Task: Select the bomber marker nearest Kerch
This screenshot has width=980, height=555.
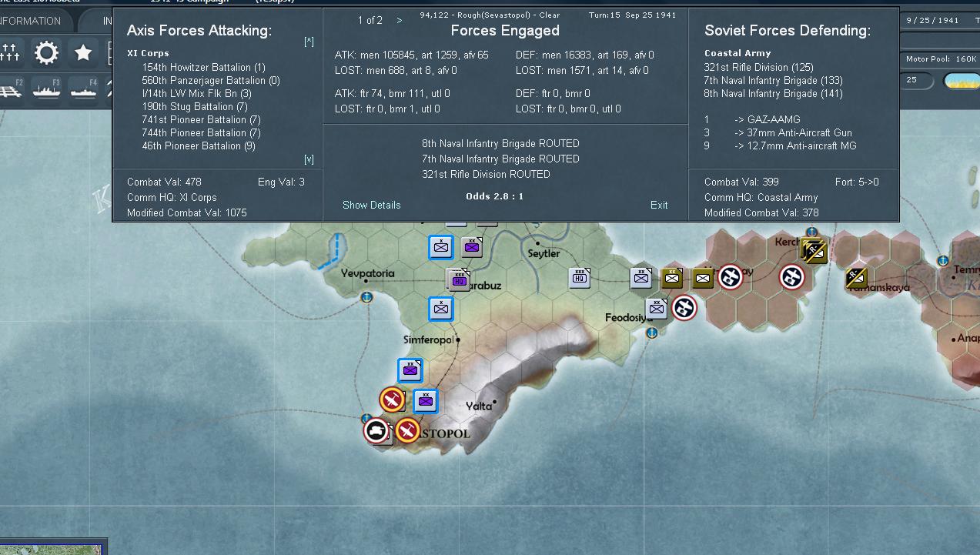Action: 791,277
